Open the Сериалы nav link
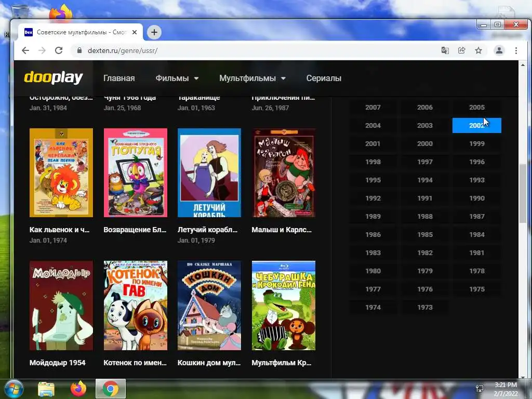 (324, 78)
